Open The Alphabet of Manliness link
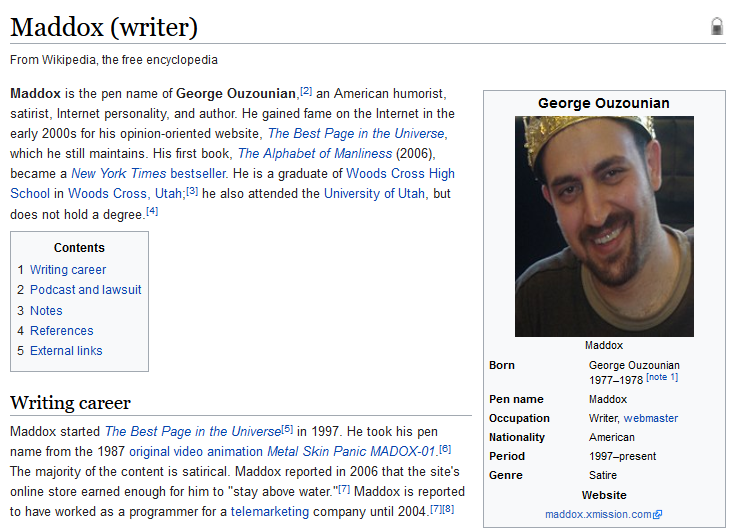This screenshot has height=529, width=733. click(315, 154)
